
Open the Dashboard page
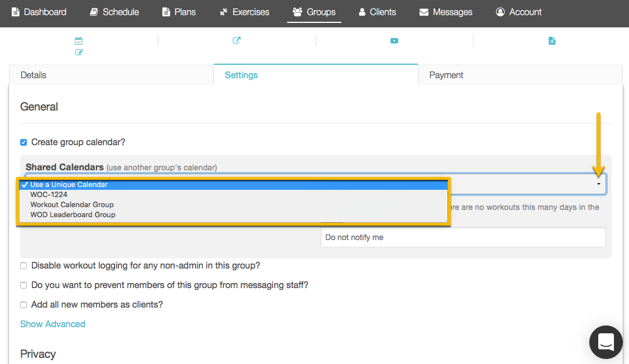pyautogui.click(x=39, y=12)
